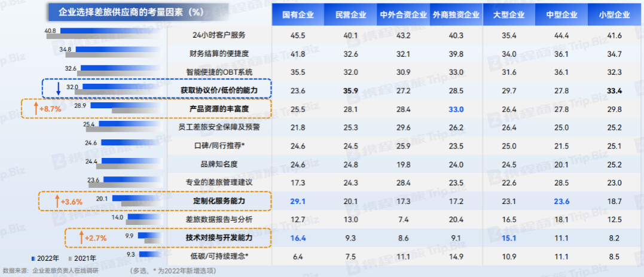Click the row label 品牌知名度
644x277 pixels.
[219, 164]
